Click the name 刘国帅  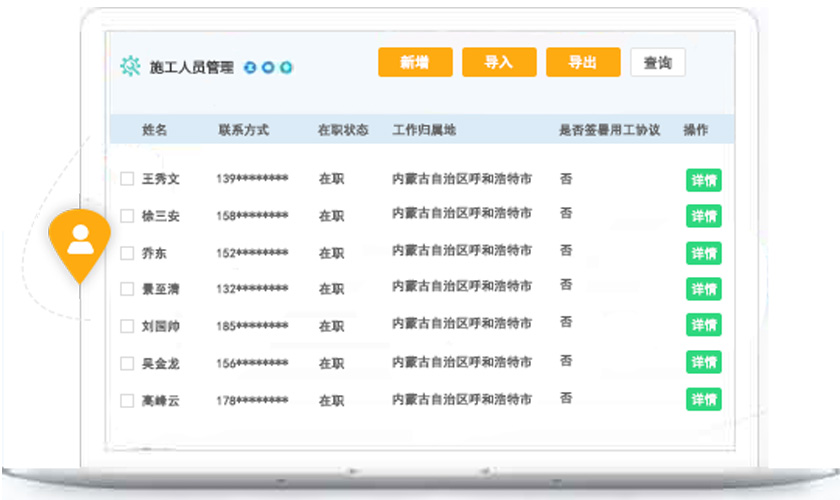click(161, 326)
